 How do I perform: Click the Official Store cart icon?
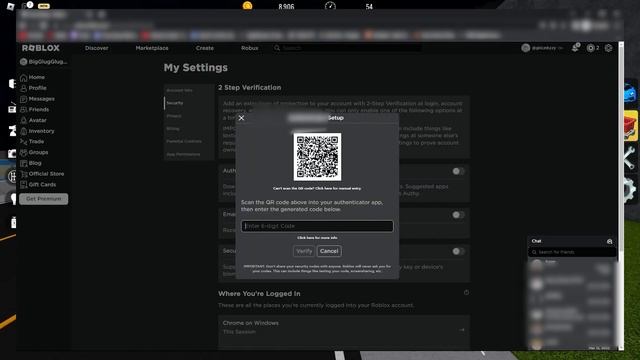[24, 174]
